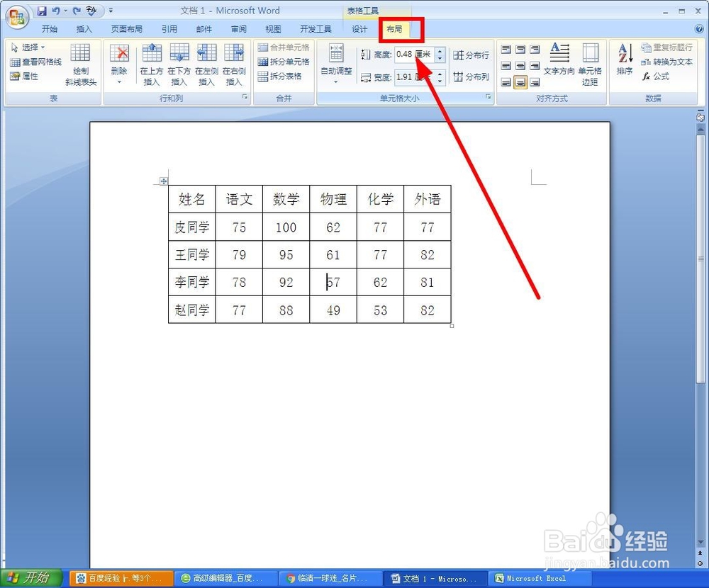Screen dimensions: 709x588
Task: Open Windows 开始 start menu
Action: click(30, 578)
